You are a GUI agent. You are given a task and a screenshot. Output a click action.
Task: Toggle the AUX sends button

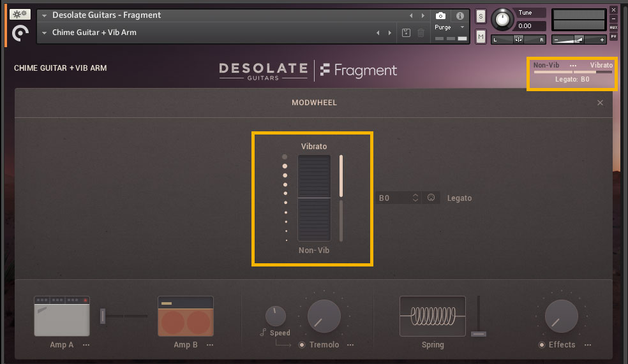[613, 27]
